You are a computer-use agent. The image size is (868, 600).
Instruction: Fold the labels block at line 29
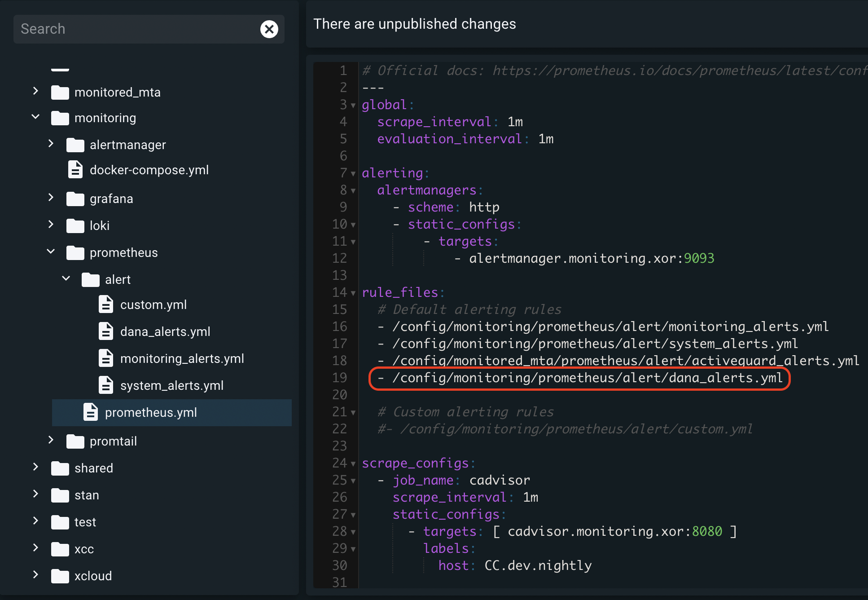353,550
